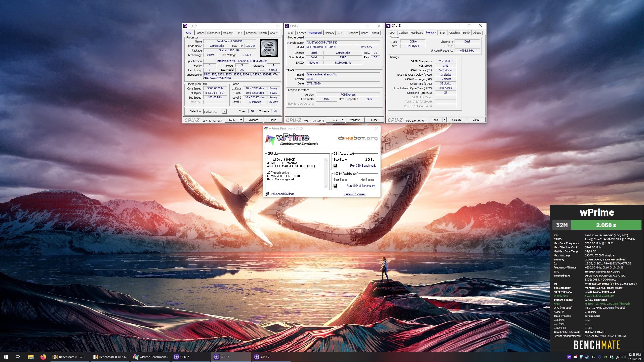Open Caches tab in first CPU-Z window
This screenshot has height=362, width=644.
[x=200, y=33]
